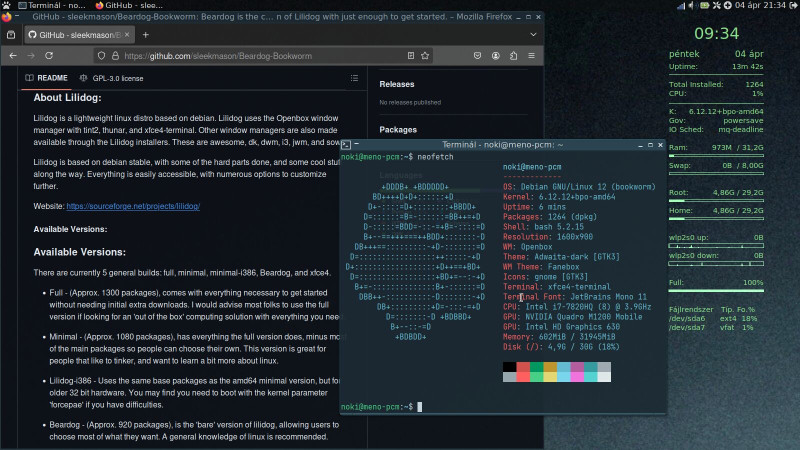This screenshot has width=800, height=450.
Task: Click the 'WM: Openbox' line in terminal
Action: [528, 247]
